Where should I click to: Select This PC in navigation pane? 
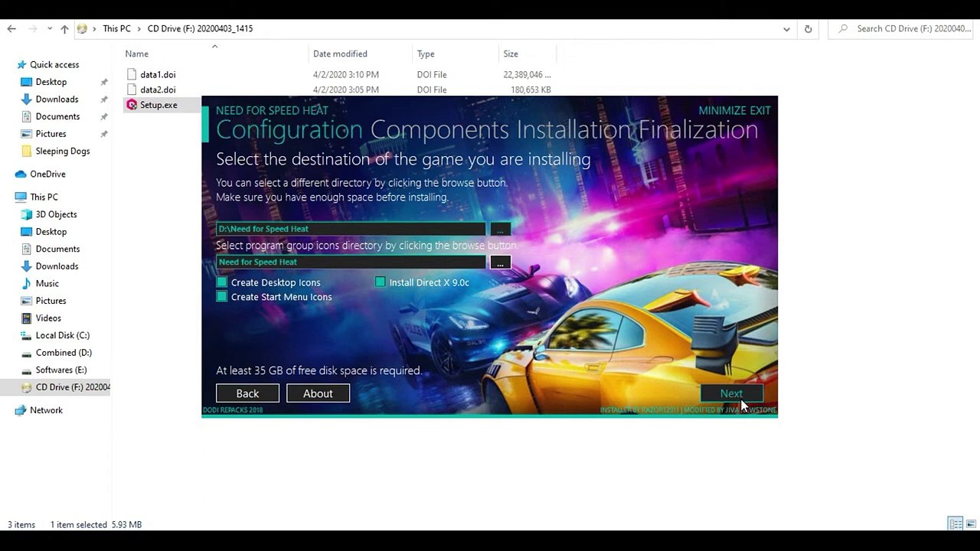click(x=44, y=197)
